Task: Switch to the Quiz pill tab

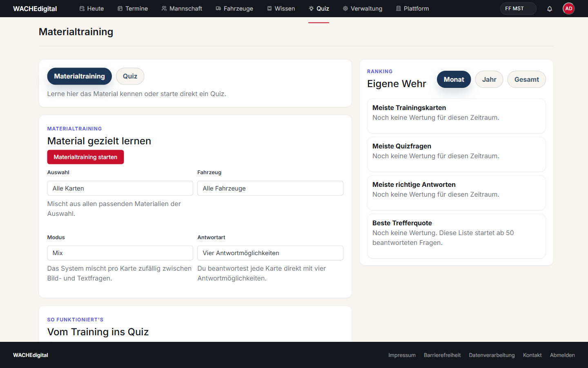Action: tap(130, 76)
